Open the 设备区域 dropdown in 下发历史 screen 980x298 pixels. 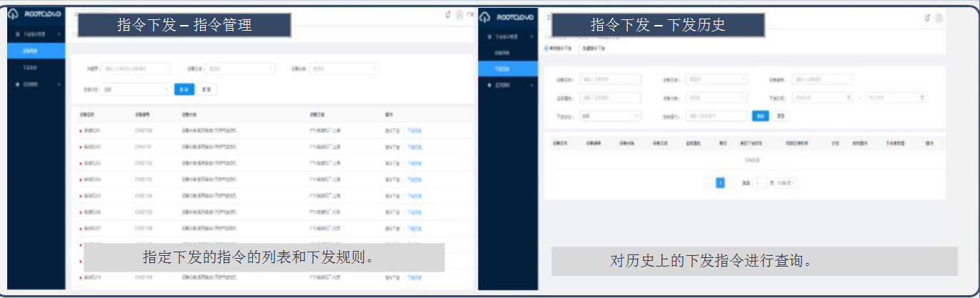tap(716, 79)
